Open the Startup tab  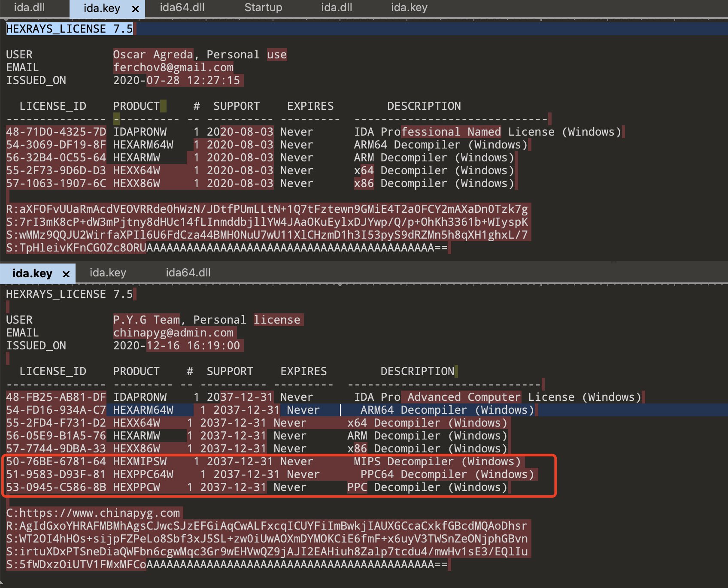[x=263, y=8]
